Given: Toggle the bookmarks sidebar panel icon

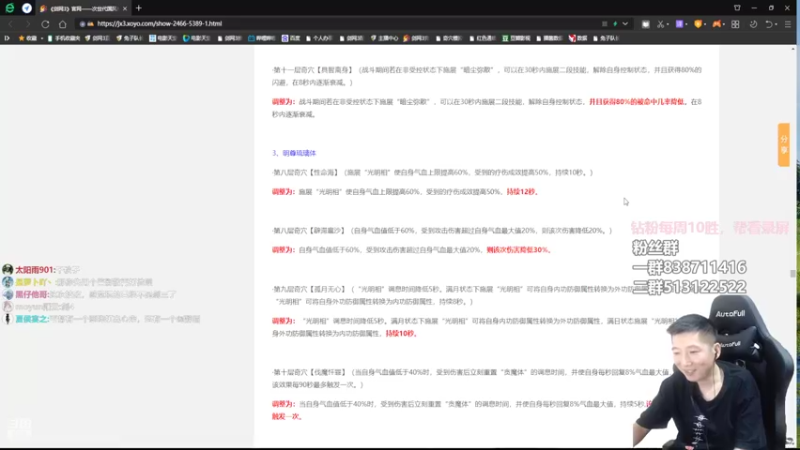Looking at the screenshot, I should [x=7, y=38].
